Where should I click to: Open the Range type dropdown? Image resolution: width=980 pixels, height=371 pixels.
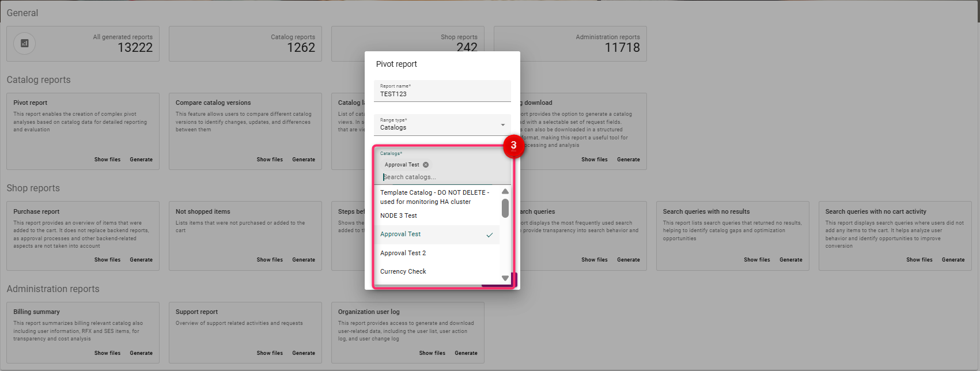click(x=442, y=125)
